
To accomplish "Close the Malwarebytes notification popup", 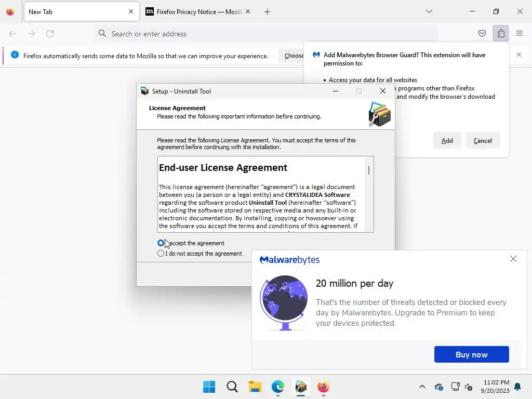I will (513, 259).
